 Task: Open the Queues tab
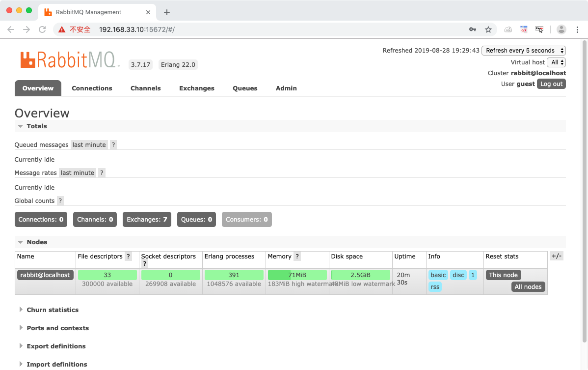coord(245,88)
